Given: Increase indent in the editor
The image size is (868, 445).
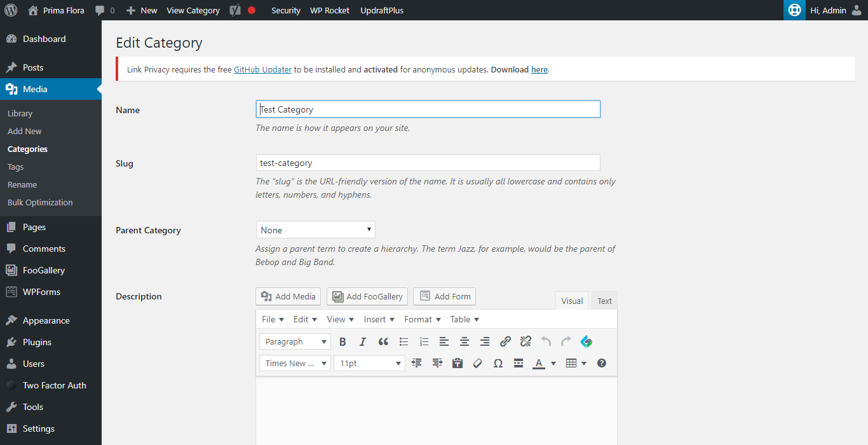Looking at the screenshot, I should [x=437, y=364].
